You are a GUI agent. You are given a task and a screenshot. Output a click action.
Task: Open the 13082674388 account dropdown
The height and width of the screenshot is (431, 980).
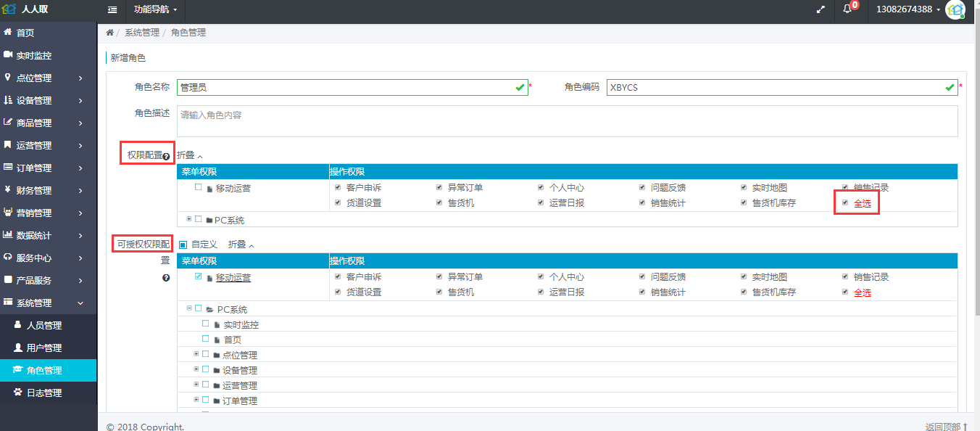pos(908,9)
